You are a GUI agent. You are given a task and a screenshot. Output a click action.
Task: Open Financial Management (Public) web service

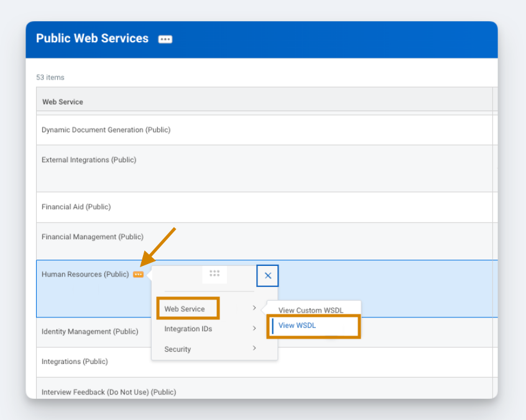click(x=92, y=237)
